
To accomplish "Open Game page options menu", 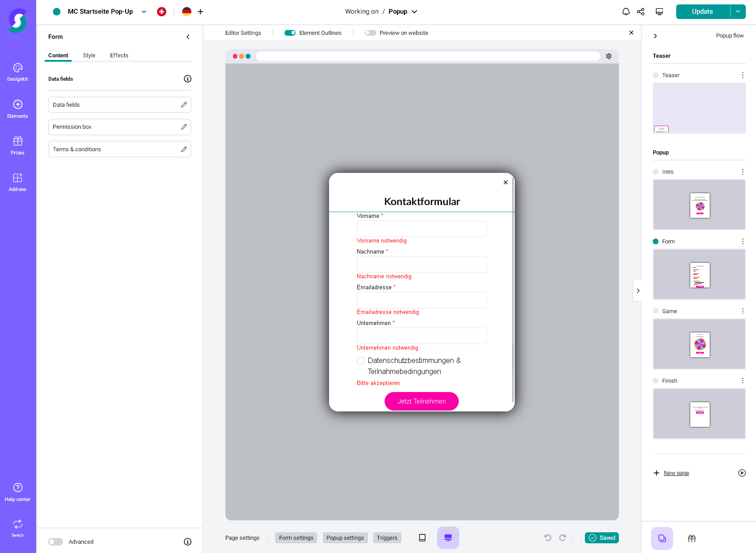I will pyautogui.click(x=743, y=311).
